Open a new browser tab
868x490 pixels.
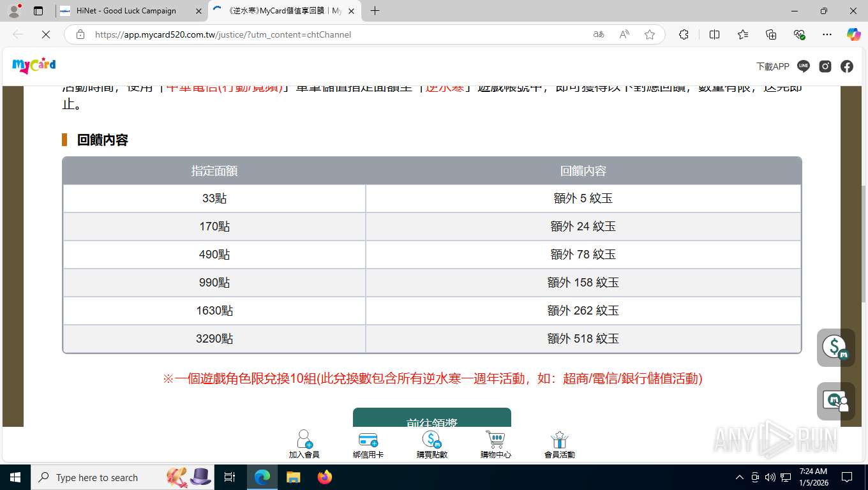pos(375,11)
